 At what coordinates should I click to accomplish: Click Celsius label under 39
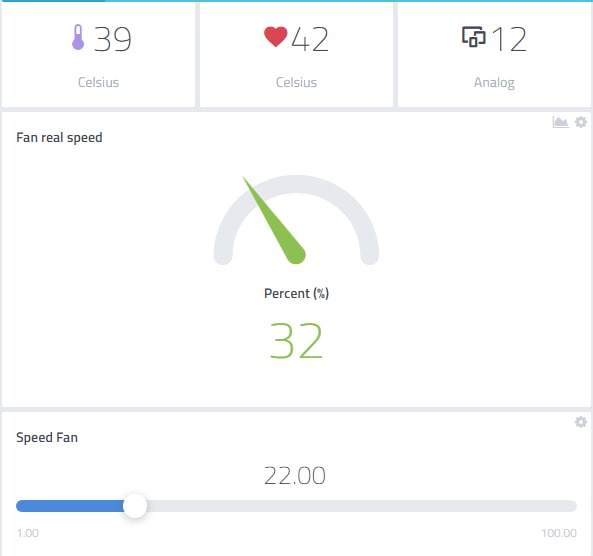pos(98,82)
